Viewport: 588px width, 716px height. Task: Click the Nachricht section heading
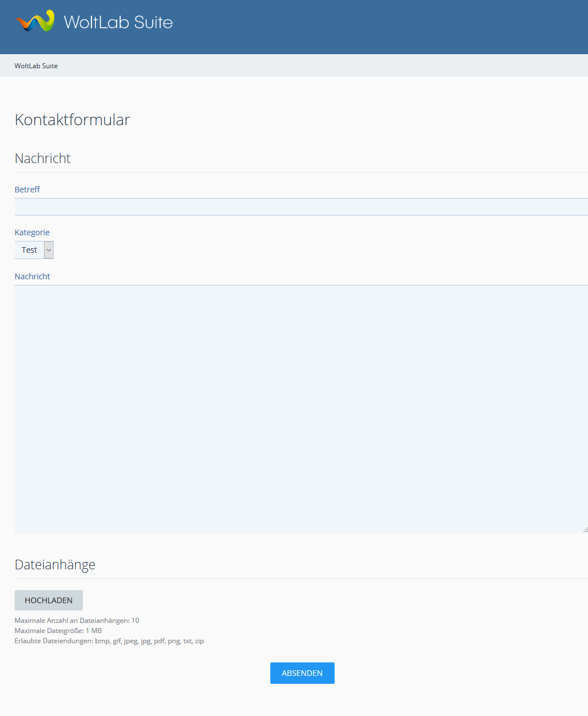(x=42, y=159)
